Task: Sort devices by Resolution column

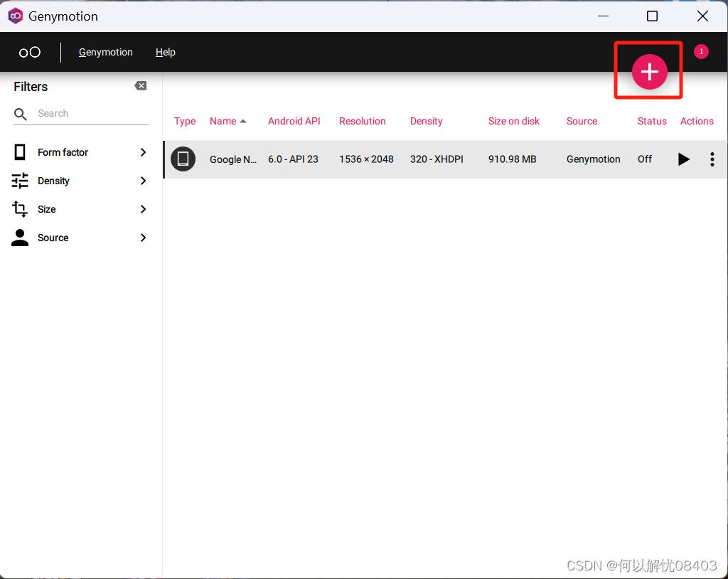Action: coord(362,121)
